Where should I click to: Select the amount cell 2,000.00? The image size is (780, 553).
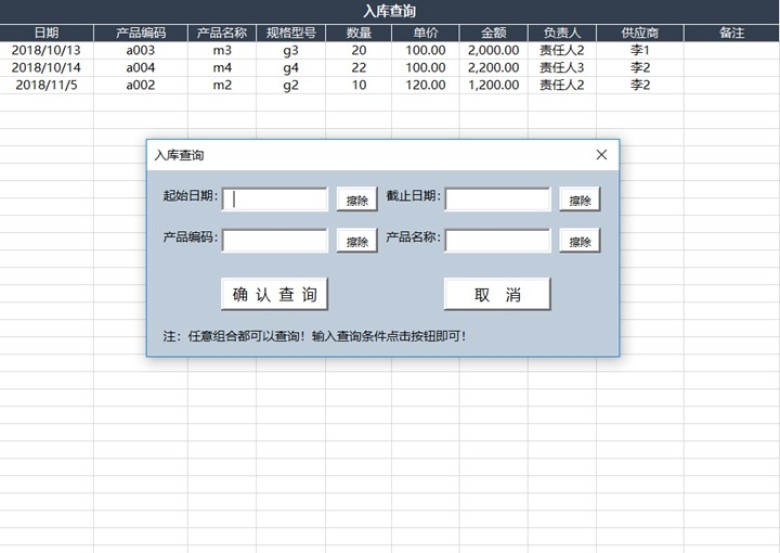[x=493, y=50]
